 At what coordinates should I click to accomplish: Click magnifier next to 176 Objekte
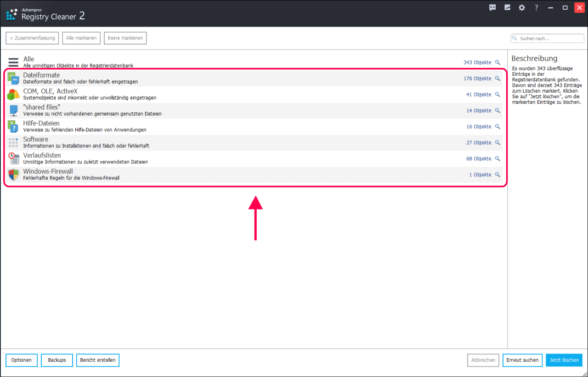point(497,79)
